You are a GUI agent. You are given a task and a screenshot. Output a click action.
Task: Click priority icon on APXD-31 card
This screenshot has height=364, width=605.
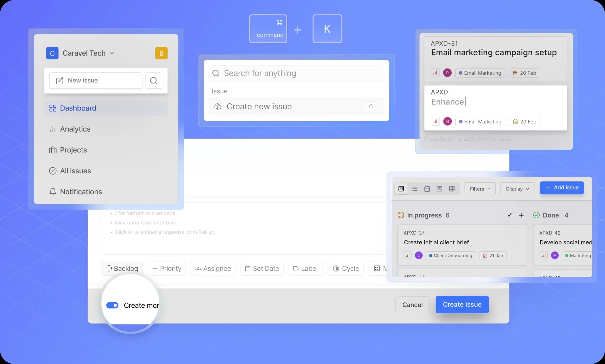point(435,73)
